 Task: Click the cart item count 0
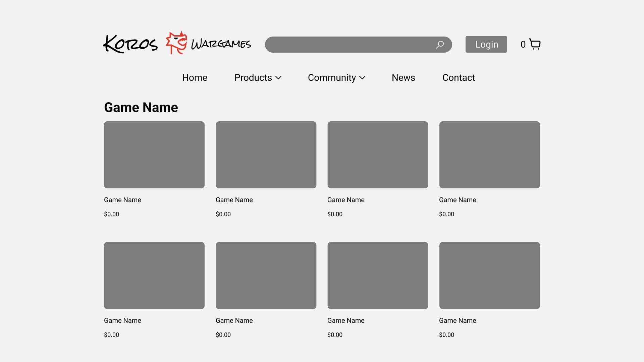tap(523, 45)
